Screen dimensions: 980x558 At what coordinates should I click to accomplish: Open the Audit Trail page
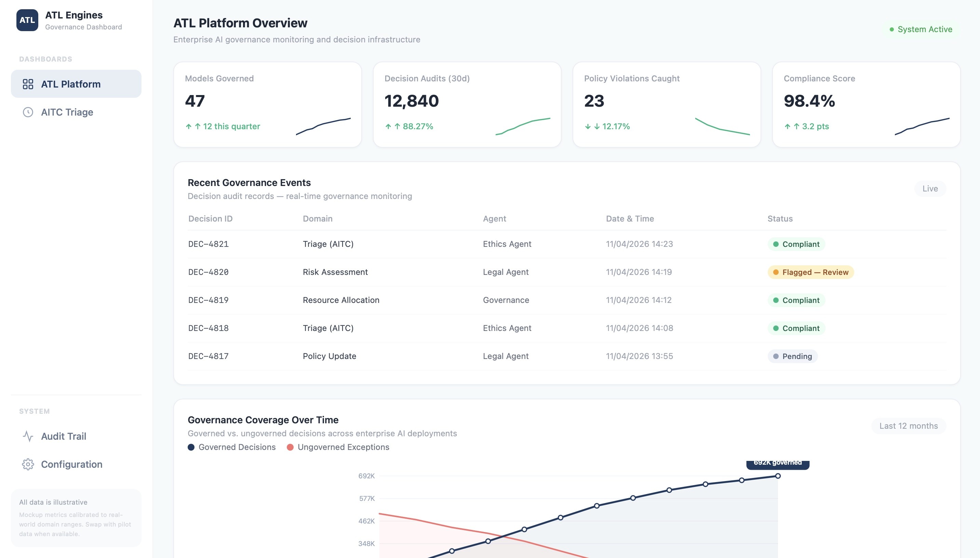coord(64,436)
